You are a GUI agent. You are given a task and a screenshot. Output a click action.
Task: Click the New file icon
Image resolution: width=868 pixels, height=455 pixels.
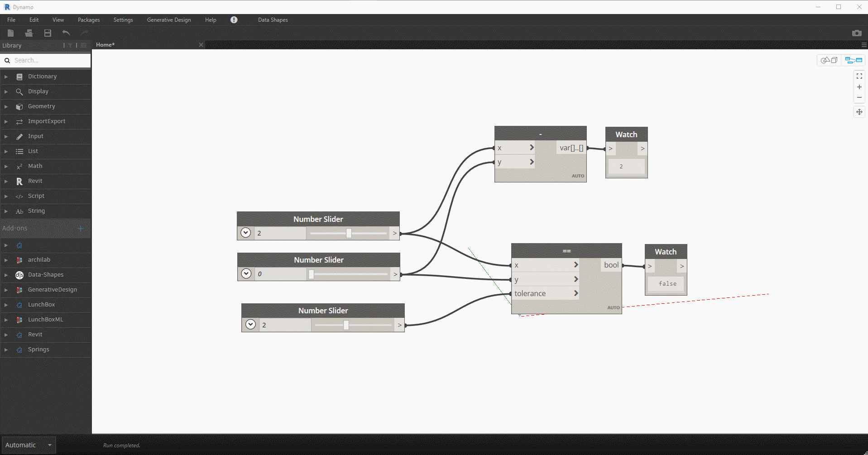(10, 33)
